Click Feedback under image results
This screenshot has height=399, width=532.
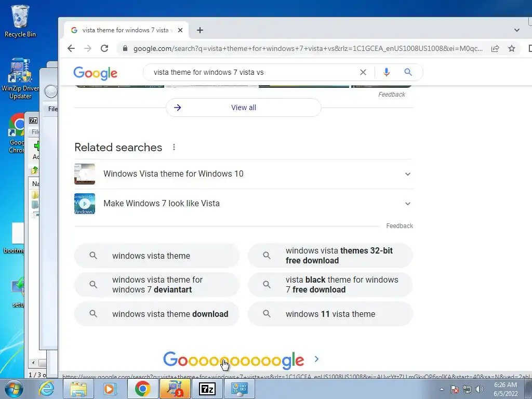click(x=392, y=95)
